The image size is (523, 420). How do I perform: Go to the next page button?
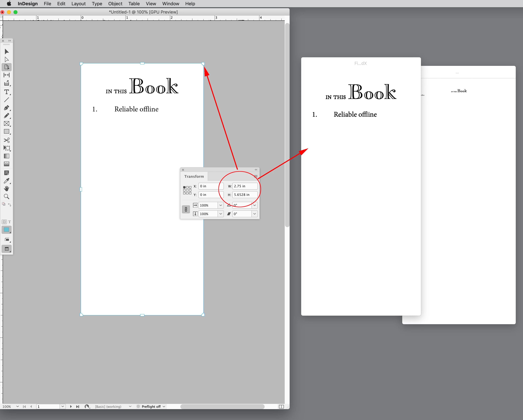pos(71,406)
